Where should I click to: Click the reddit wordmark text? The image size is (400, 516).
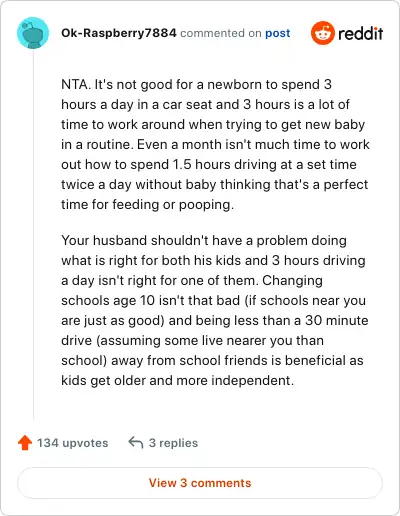[361, 33]
